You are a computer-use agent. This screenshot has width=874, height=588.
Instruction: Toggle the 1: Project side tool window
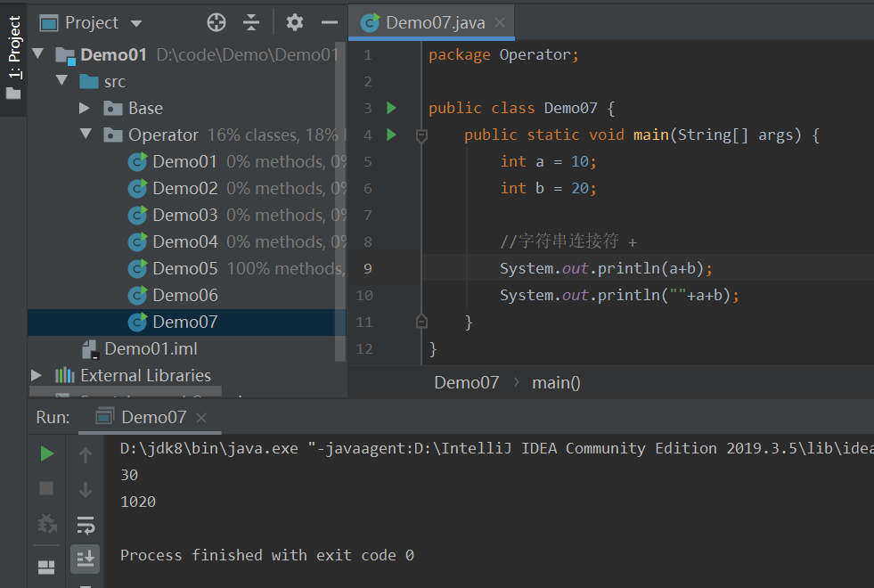[13, 57]
